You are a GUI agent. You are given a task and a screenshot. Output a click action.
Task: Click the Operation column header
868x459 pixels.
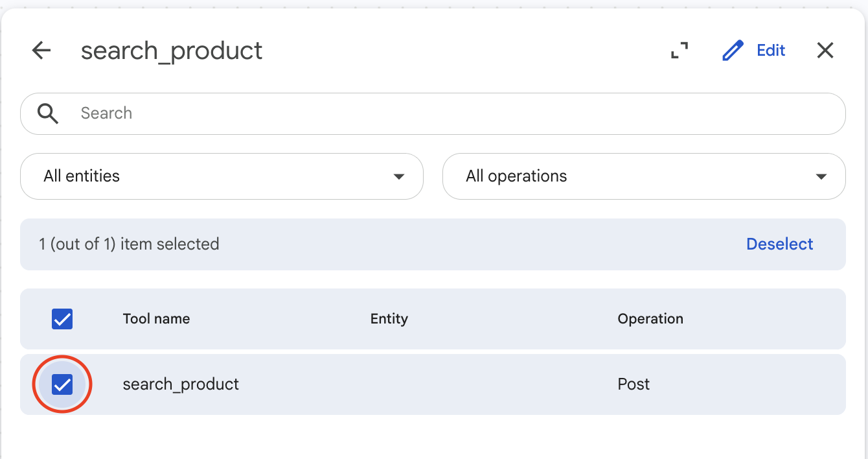coord(650,319)
